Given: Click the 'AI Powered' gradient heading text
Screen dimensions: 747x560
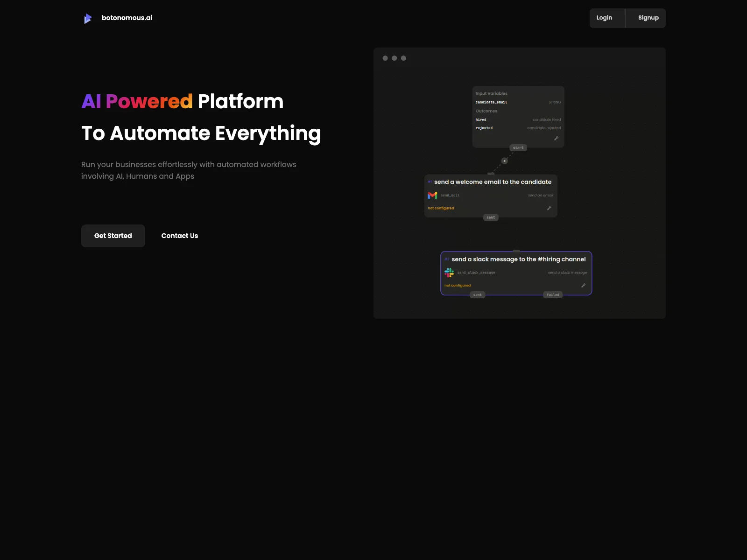Looking at the screenshot, I should (137, 101).
